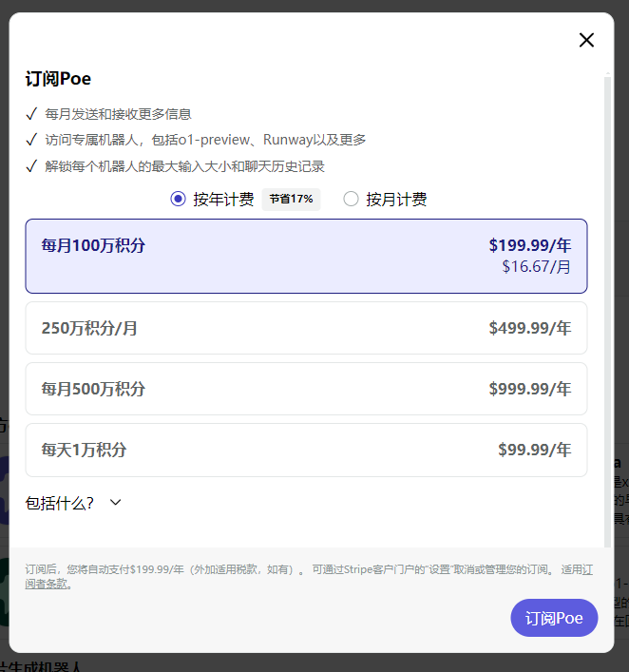Click the $16.67/月 price text

pos(536,266)
